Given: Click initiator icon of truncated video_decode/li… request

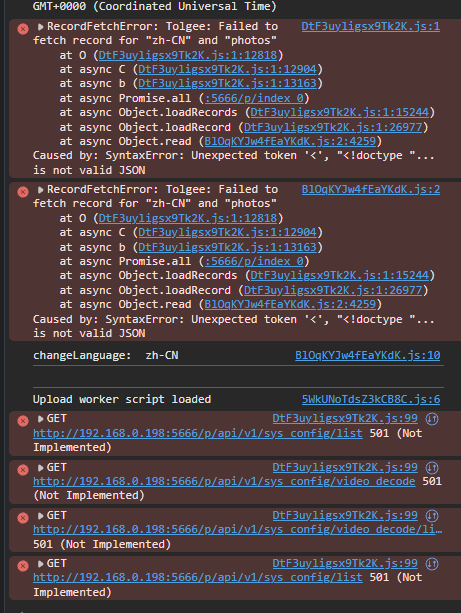Looking at the screenshot, I should [432, 516].
